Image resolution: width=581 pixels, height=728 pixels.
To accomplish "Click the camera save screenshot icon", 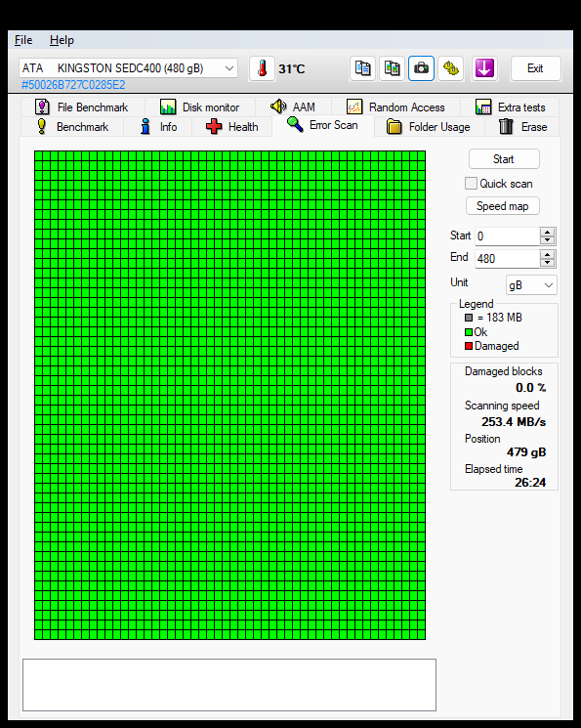I will [421, 68].
